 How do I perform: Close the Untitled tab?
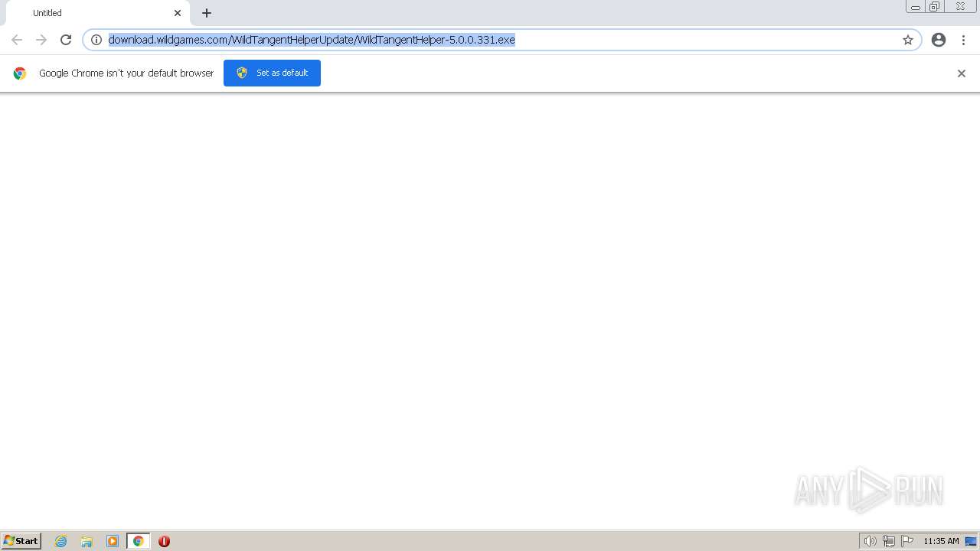pyautogui.click(x=178, y=13)
